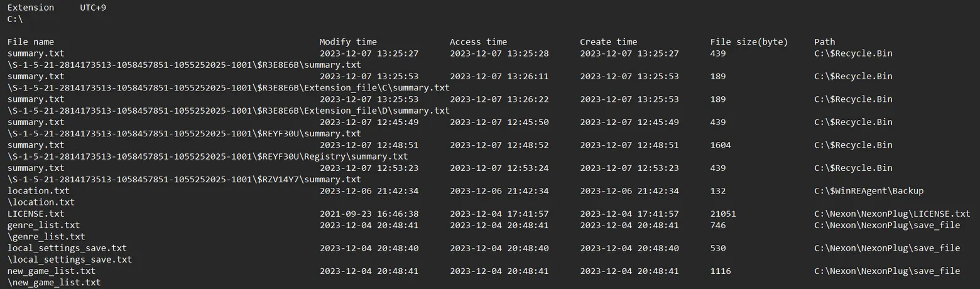Click the "File size(byte)" column header

(x=749, y=42)
